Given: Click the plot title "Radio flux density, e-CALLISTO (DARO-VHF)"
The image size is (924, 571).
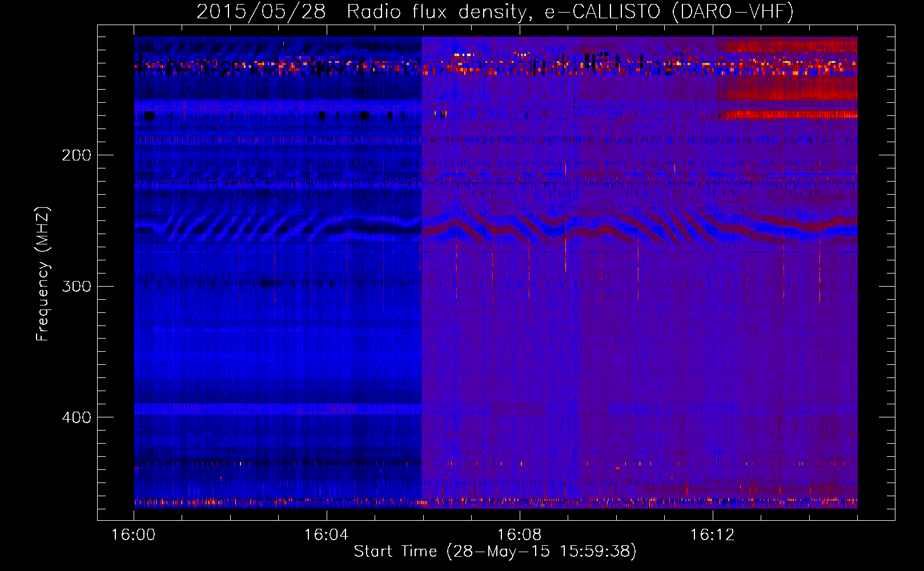Looking at the screenshot, I should click(x=570, y=12).
